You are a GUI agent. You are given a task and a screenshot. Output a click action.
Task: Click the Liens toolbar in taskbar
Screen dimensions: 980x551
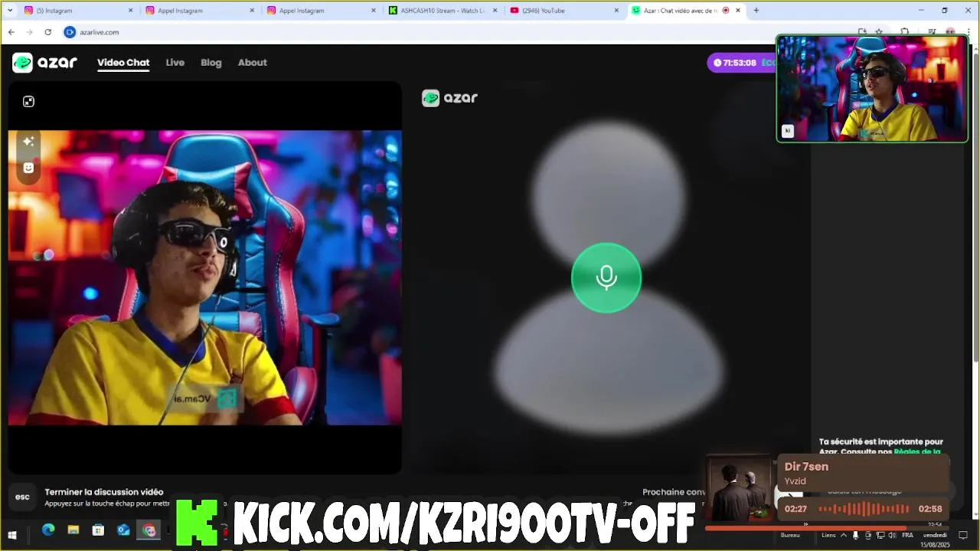[828, 535]
